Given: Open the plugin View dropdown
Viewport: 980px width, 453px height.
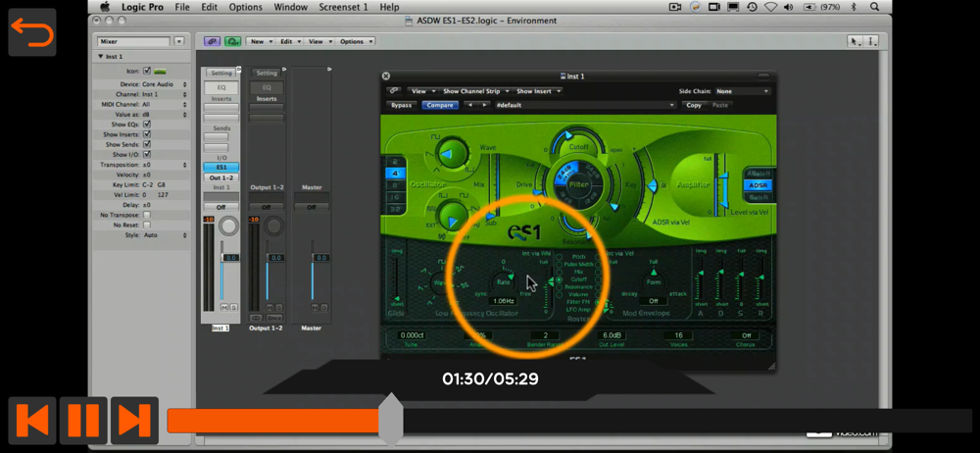Looking at the screenshot, I should 423,91.
